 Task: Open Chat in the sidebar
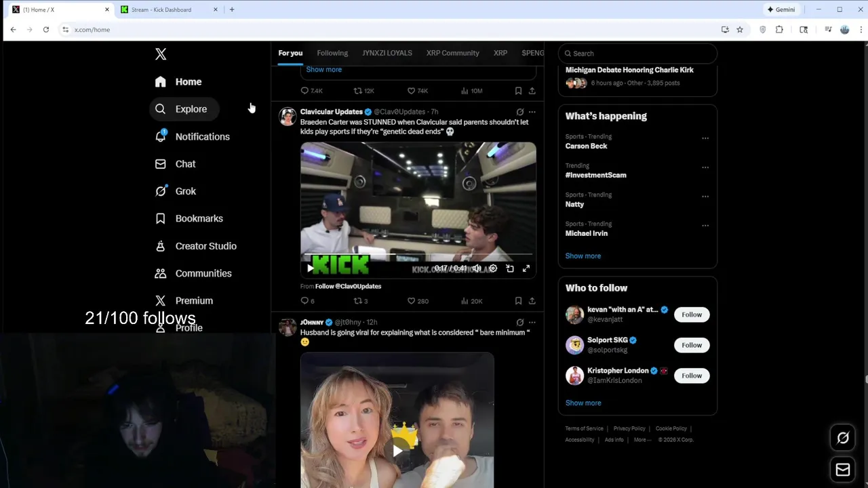(175, 164)
